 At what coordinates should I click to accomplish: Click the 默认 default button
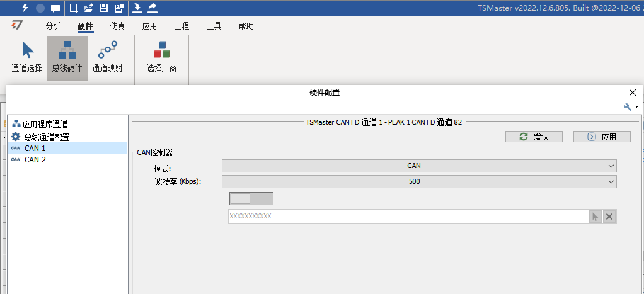[x=534, y=137]
